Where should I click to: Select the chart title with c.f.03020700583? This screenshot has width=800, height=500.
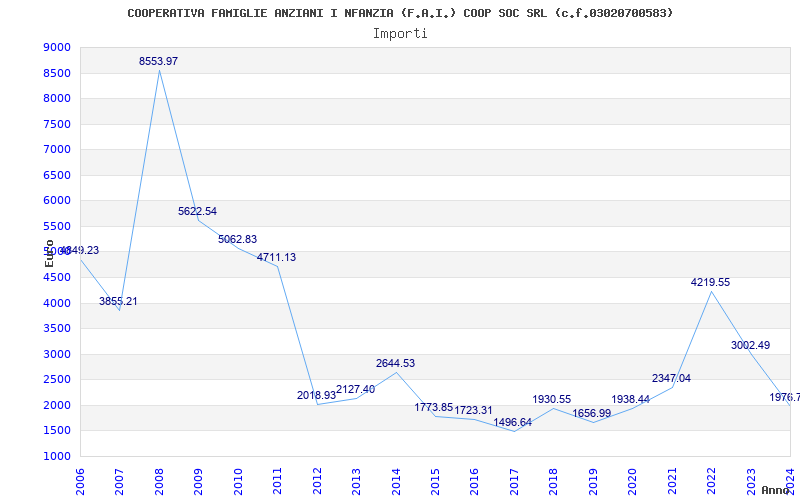pyautogui.click(x=401, y=13)
